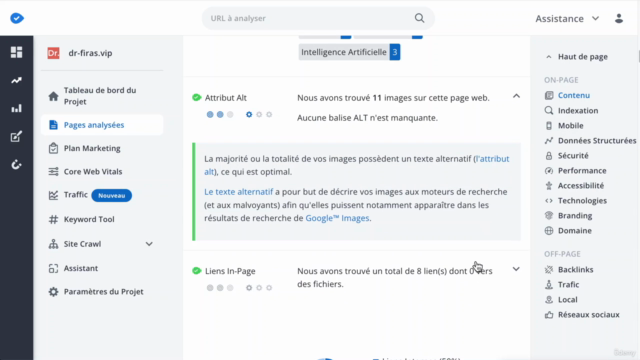The image size is (640, 360).
Task: Go to the Branding section
Action: (x=575, y=216)
